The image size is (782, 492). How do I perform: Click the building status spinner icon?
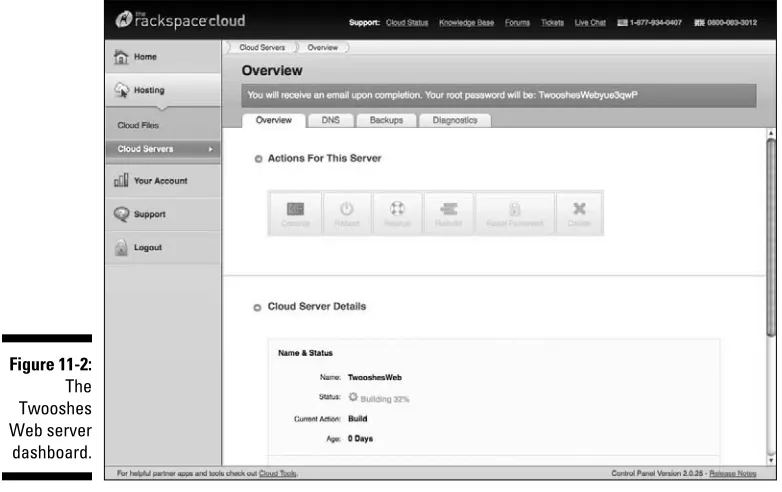pos(353,397)
